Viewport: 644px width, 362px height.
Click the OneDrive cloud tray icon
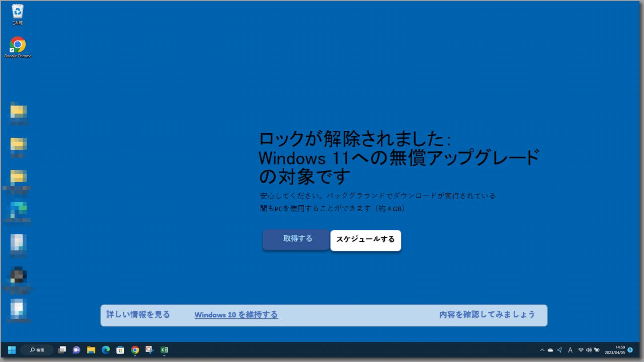click(550, 350)
